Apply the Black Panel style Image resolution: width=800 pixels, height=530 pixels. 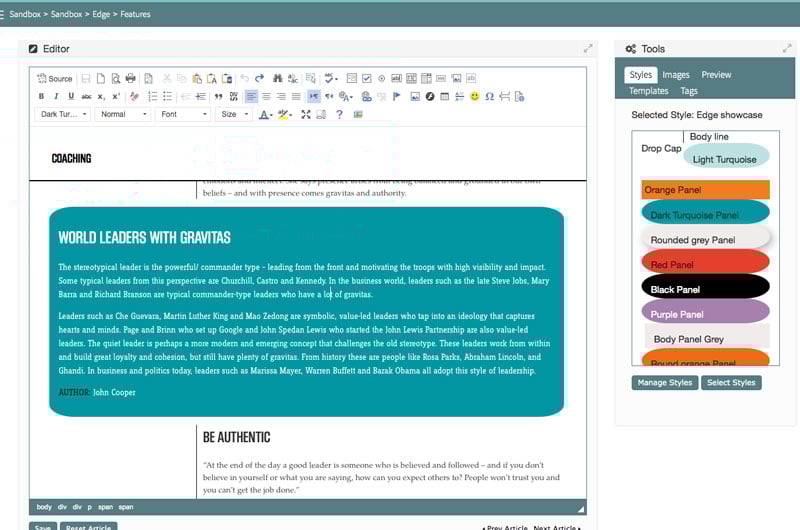[705, 288]
